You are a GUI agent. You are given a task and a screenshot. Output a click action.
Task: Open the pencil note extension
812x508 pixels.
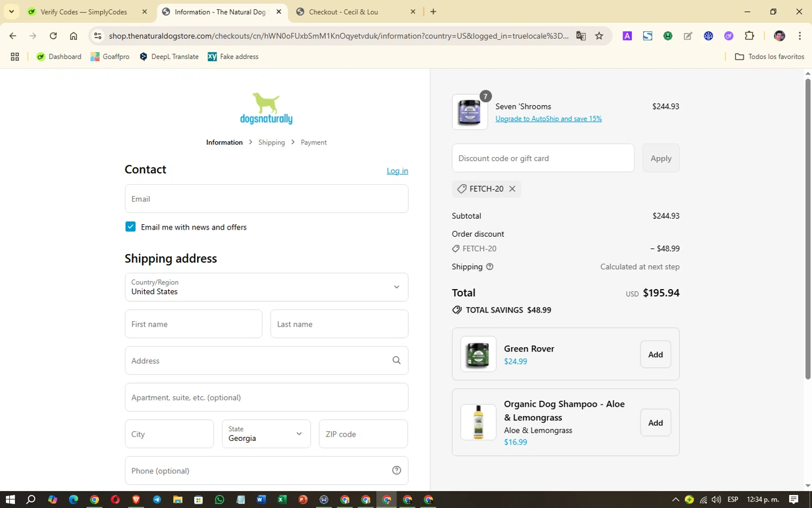[x=688, y=36]
